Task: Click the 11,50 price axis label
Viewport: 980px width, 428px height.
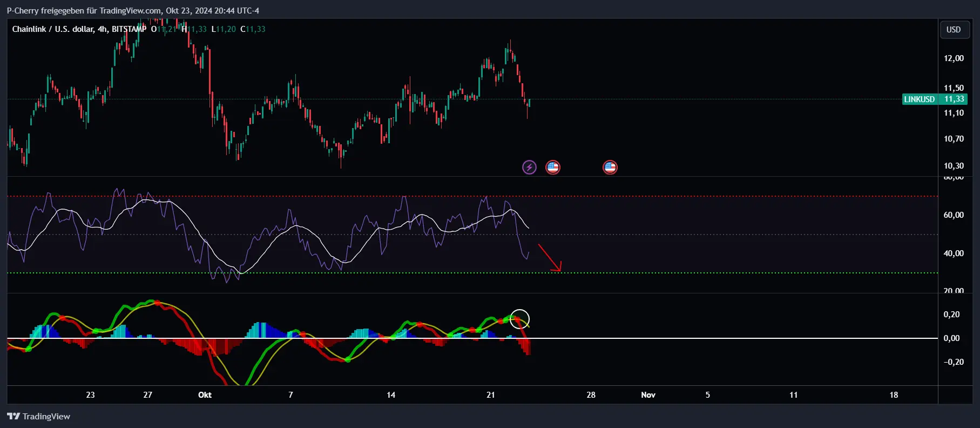Action: 954,88
